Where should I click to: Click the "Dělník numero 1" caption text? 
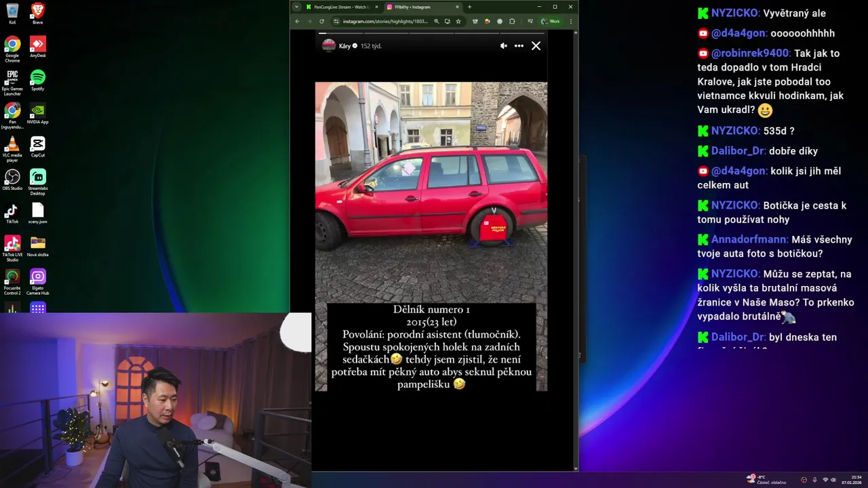[x=431, y=310]
